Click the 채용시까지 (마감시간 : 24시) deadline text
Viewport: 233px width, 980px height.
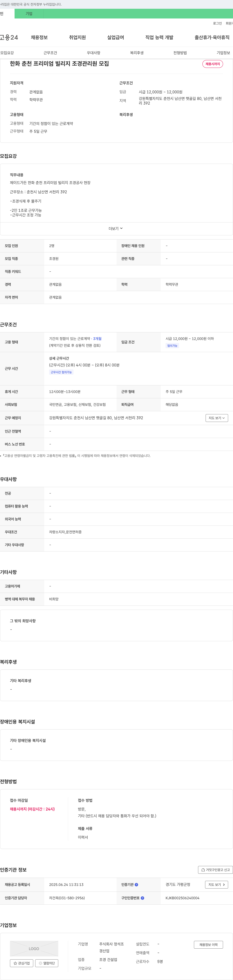coord(32,809)
